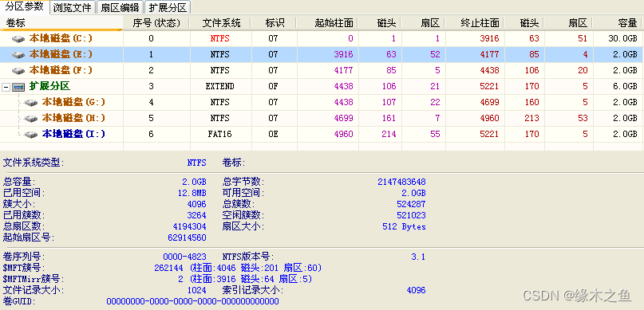Click the 扩展分区 drive icon
The height and width of the screenshot is (310, 644).
(18, 87)
